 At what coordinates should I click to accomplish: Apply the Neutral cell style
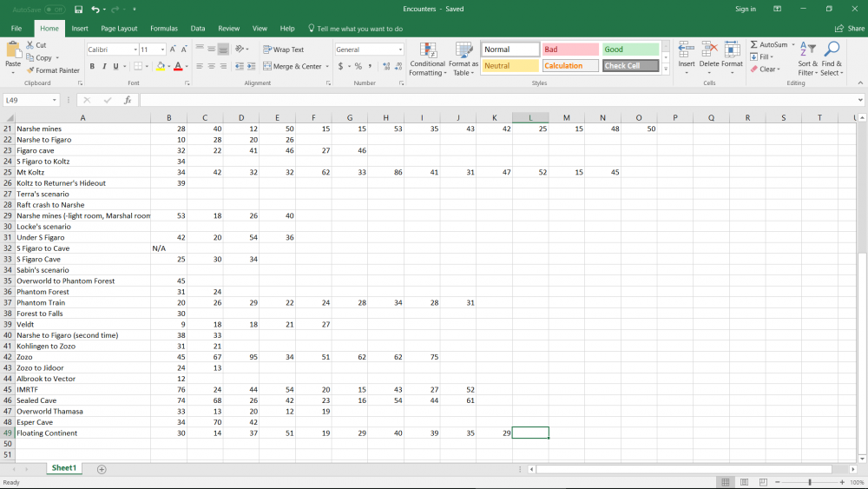[510, 65]
